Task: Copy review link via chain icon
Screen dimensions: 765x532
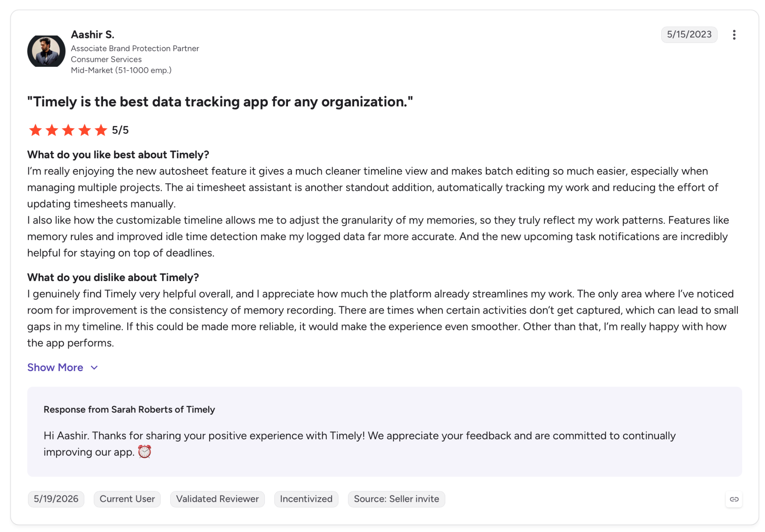Action: tap(734, 499)
